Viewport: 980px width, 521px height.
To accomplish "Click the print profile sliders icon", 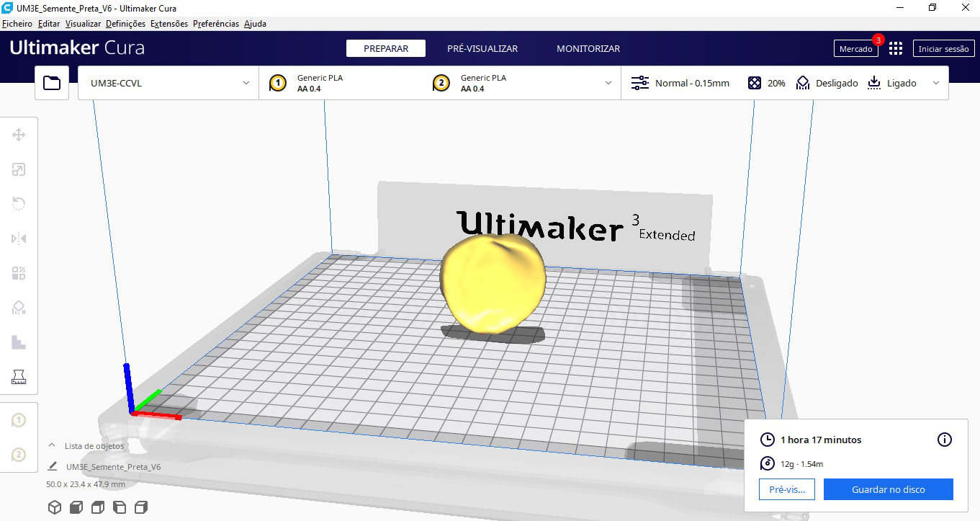I will tap(639, 83).
